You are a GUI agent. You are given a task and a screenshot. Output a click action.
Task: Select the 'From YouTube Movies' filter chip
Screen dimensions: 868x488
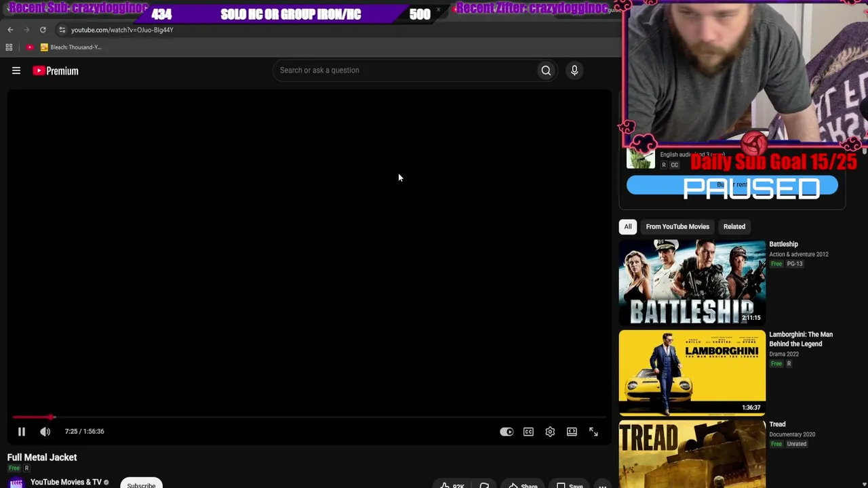click(677, 227)
